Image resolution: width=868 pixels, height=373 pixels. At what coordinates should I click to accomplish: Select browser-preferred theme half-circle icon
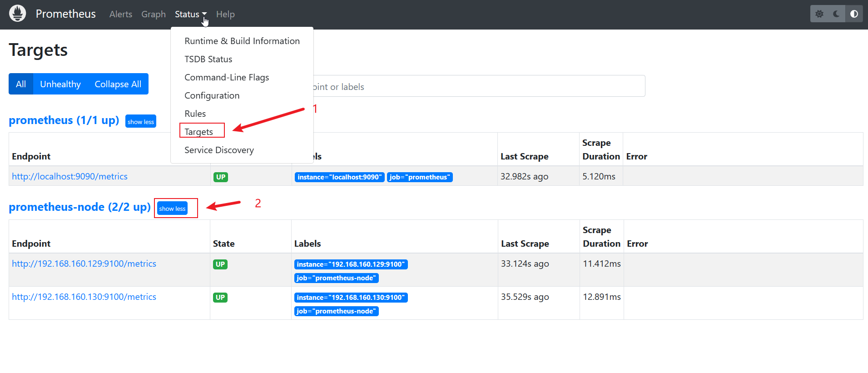[854, 14]
